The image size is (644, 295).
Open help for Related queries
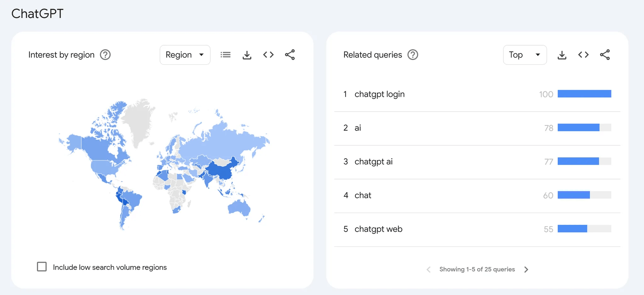[413, 55]
